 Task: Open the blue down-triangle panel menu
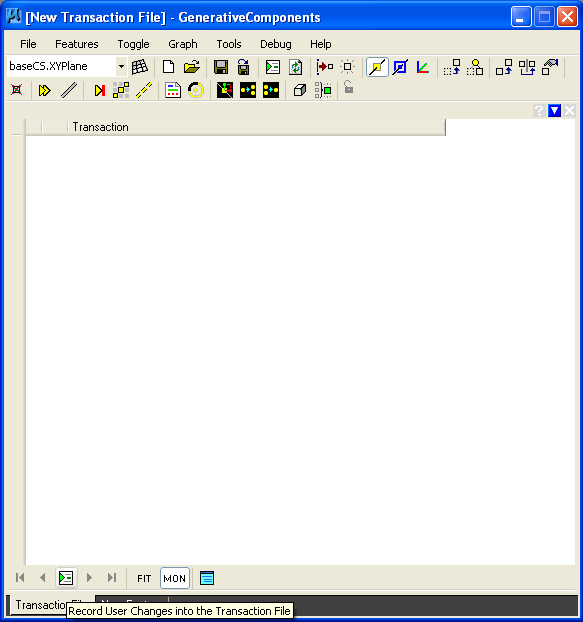[554, 111]
